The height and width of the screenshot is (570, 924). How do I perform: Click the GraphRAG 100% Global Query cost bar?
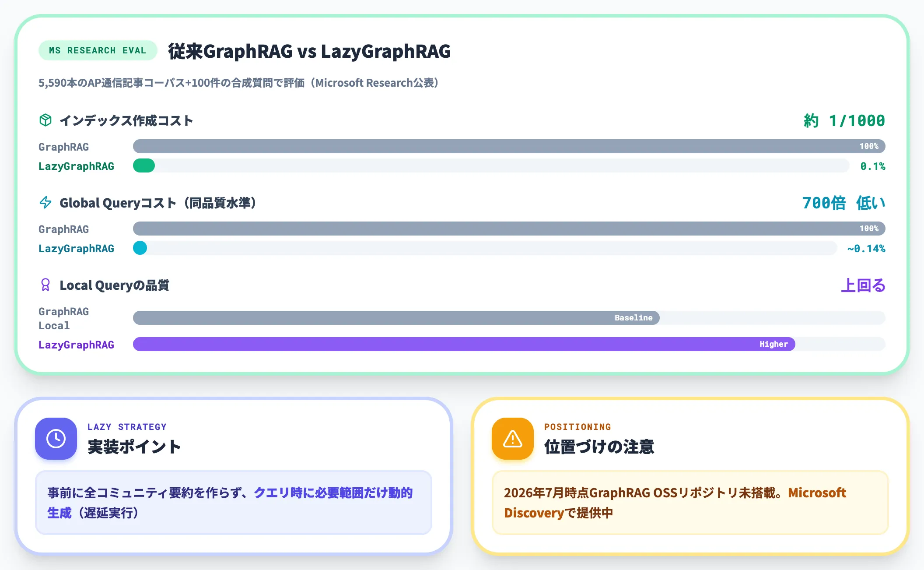pyautogui.click(x=509, y=229)
